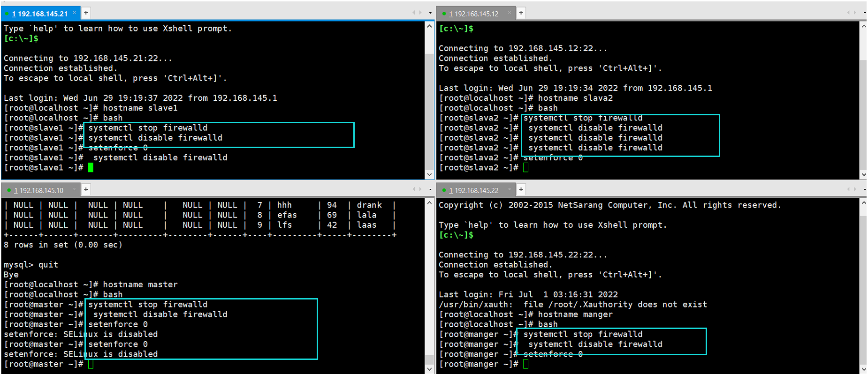Click scroll-down arrow in slava2 terminal
The height and width of the screenshot is (374, 868).
(864, 174)
